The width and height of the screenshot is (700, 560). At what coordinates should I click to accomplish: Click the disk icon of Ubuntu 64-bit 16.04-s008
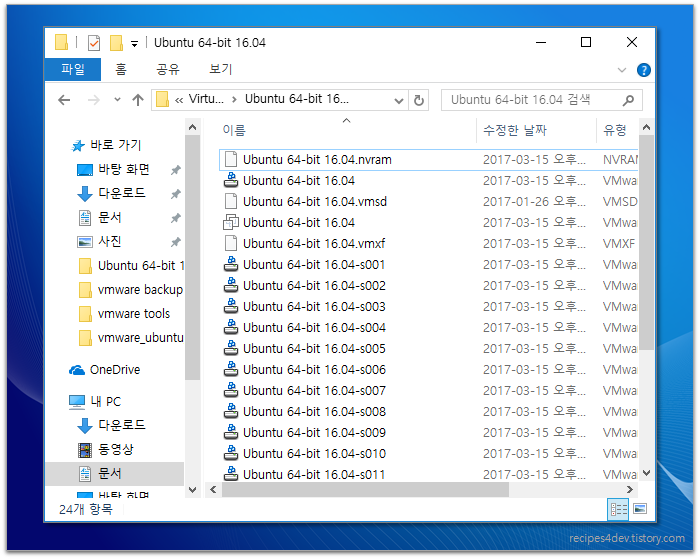pyautogui.click(x=231, y=411)
